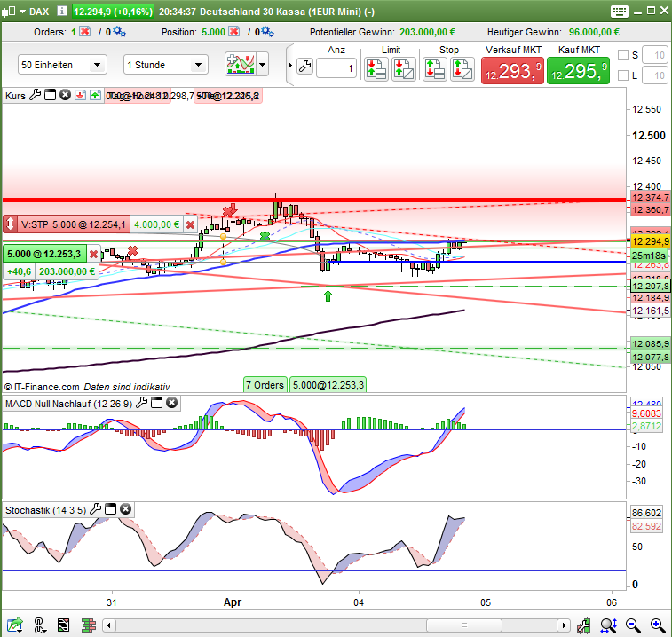Open the chart link chain icon
Image resolution: width=672 pixels, height=637 pixels.
pyautogui.click(x=39, y=625)
